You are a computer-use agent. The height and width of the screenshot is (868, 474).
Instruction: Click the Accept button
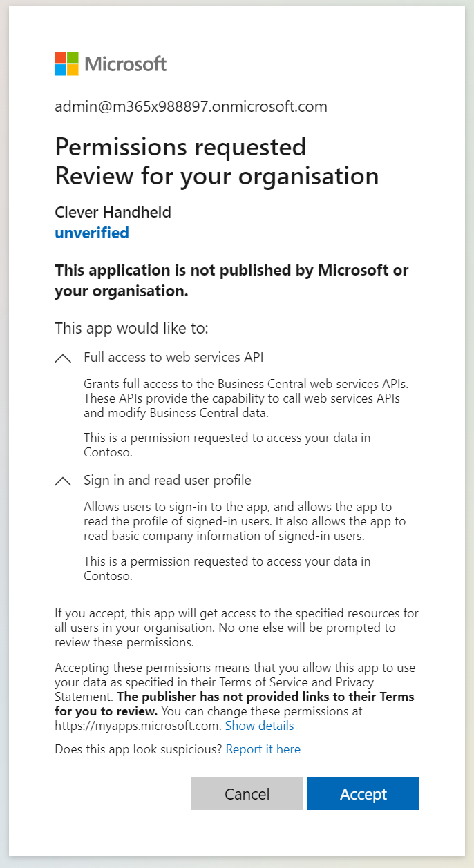[363, 793]
